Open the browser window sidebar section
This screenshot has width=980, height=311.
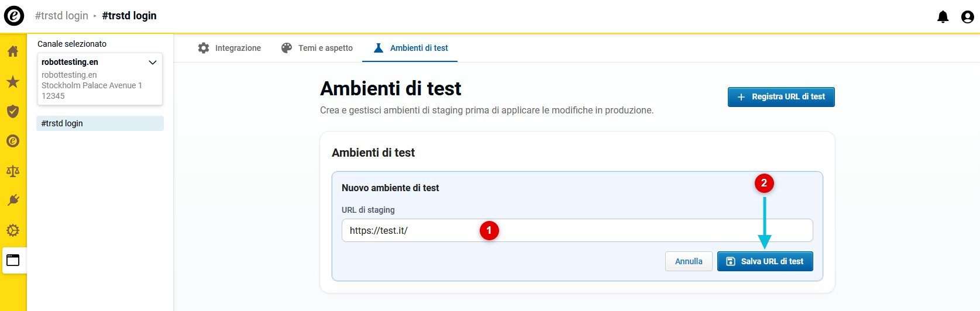point(13,260)
